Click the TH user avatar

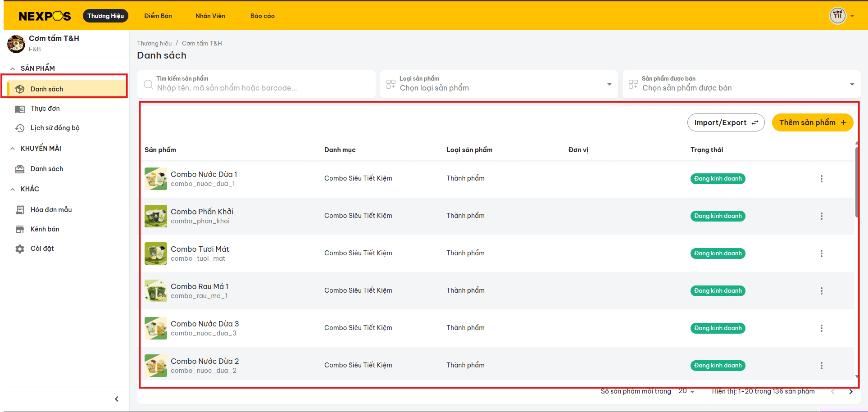click(x=837, y=16)
